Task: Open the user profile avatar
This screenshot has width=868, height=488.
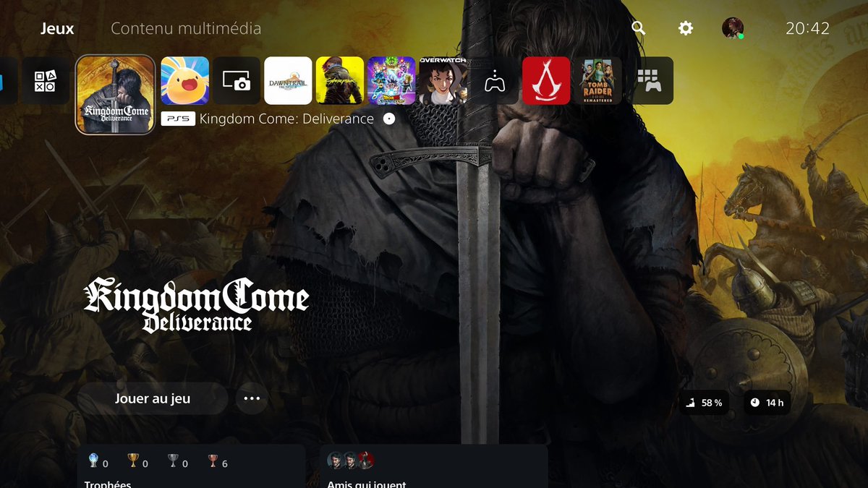Action: pyautogui.click(x=733, y=28)
